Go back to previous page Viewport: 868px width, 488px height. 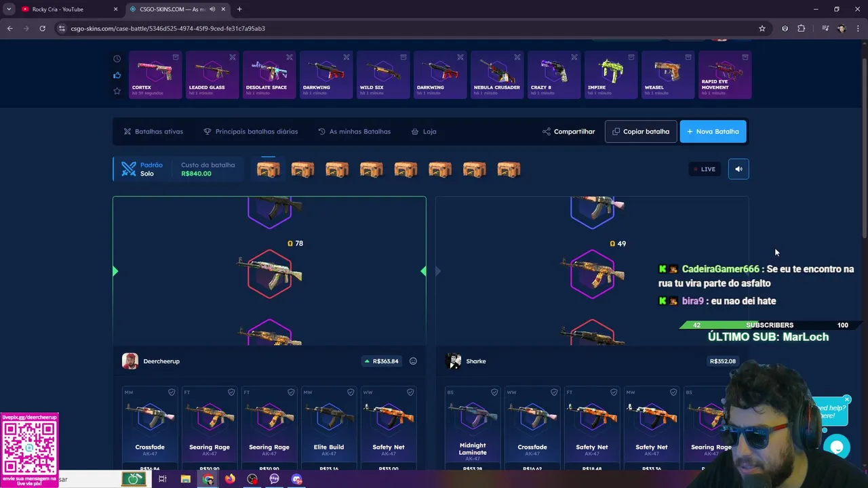pos(9,28)
